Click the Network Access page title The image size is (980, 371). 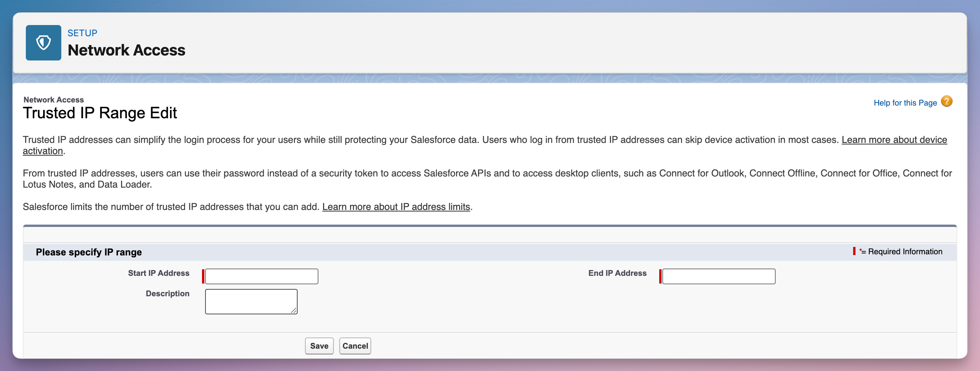tap(126, 50)
